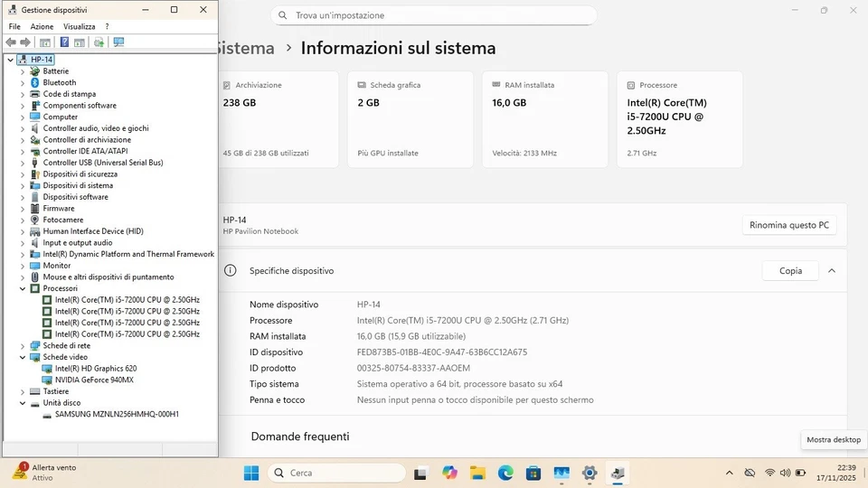Image resolution: width=868 pixels, height=488 pixels.
Task: Open Microsoft Store from the taskbar
Action: tap(533, 473)
